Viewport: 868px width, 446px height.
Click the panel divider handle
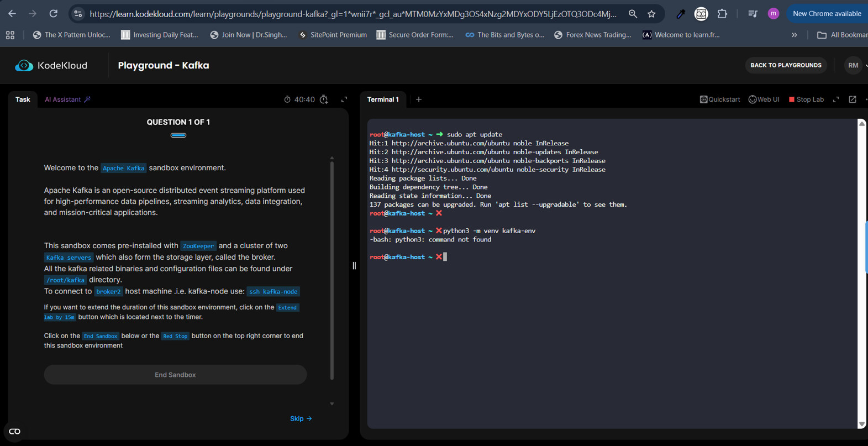coord(354,266)
